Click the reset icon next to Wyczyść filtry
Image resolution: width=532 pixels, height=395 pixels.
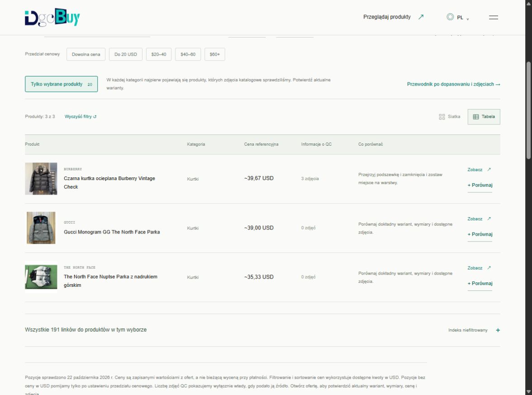click(95, 117)
